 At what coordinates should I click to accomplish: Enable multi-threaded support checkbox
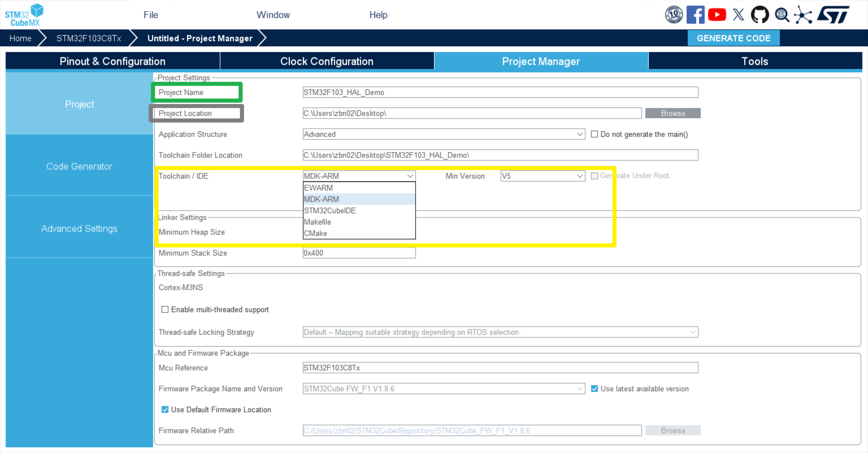[165, 310]
